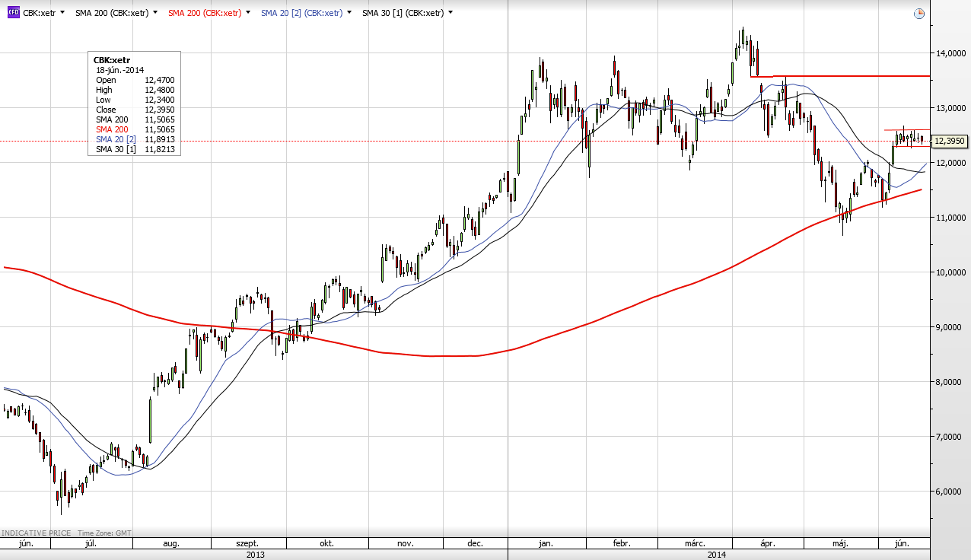Click the SMA 30 [1] 11,8213 info row
Screen dimensions: 971x560
tap(135, 149)
